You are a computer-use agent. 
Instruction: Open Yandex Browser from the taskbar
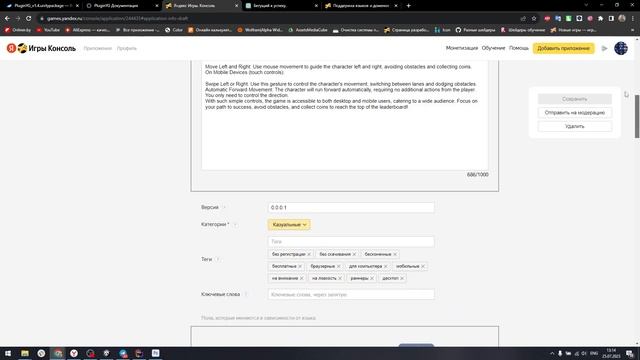click(74, 353)
